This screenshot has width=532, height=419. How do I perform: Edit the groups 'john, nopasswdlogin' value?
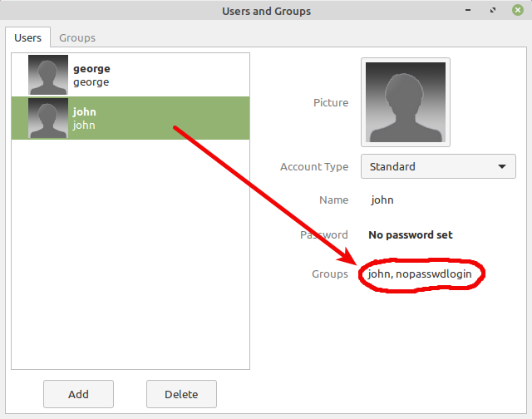420,274
